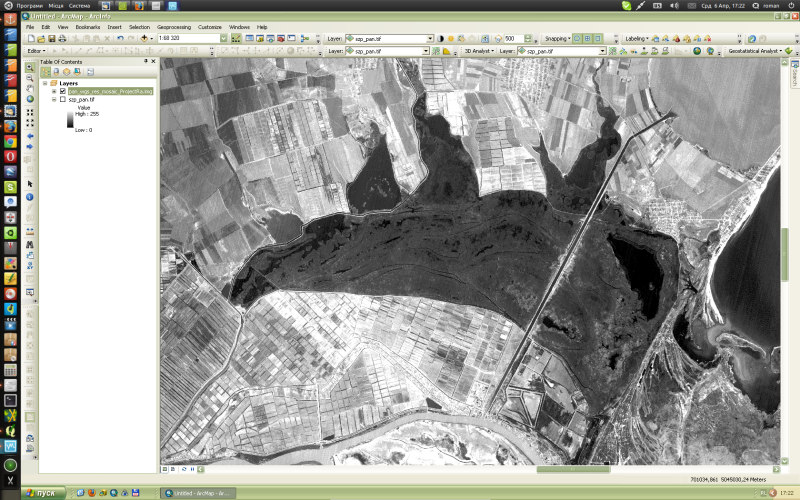Click the Identify tool icon

30,197
